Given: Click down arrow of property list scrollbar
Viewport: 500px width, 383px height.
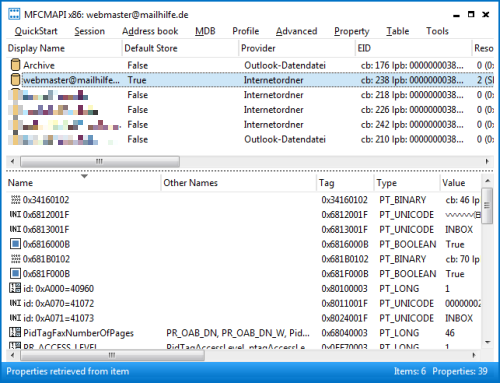Looking at the screenshot, I should pyautogui.click(x=488, y=342).
